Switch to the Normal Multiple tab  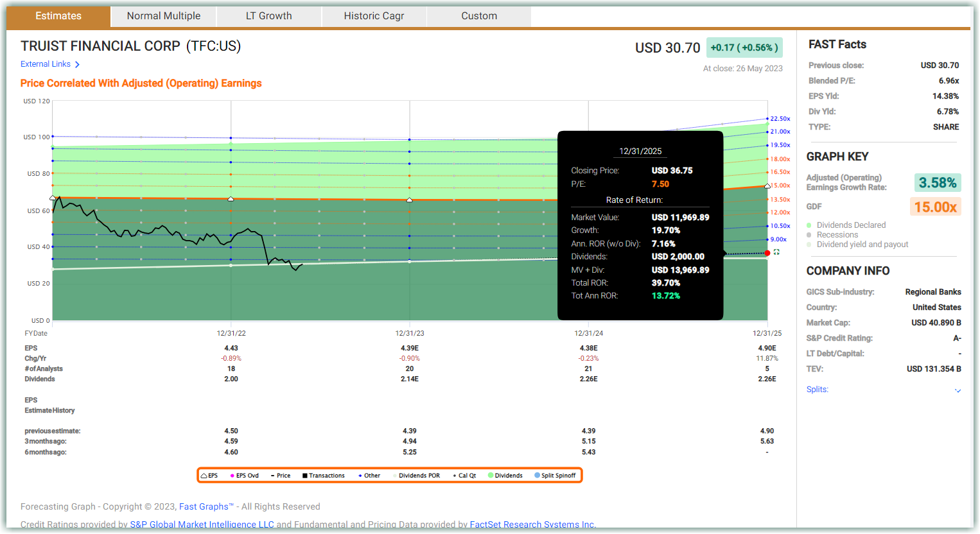(163, 16)
